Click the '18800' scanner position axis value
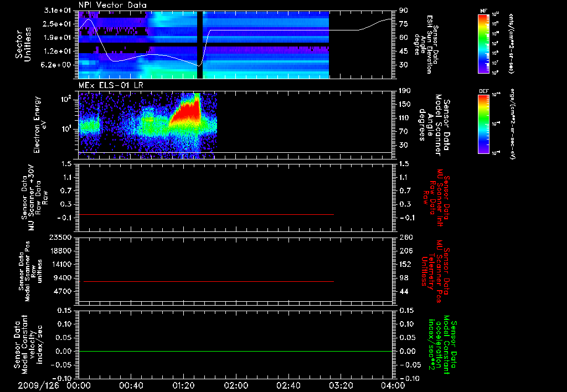567x392 pixels. pos(60,251)
